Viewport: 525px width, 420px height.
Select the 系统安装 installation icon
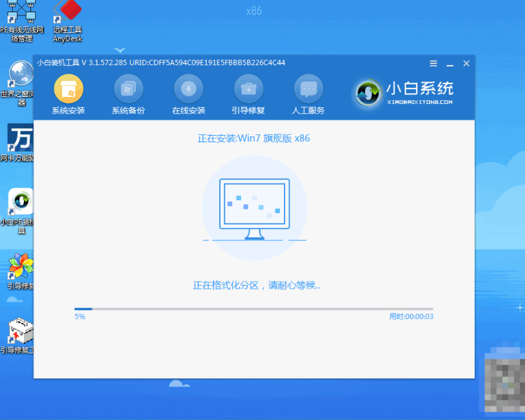(x=69, y=90)
